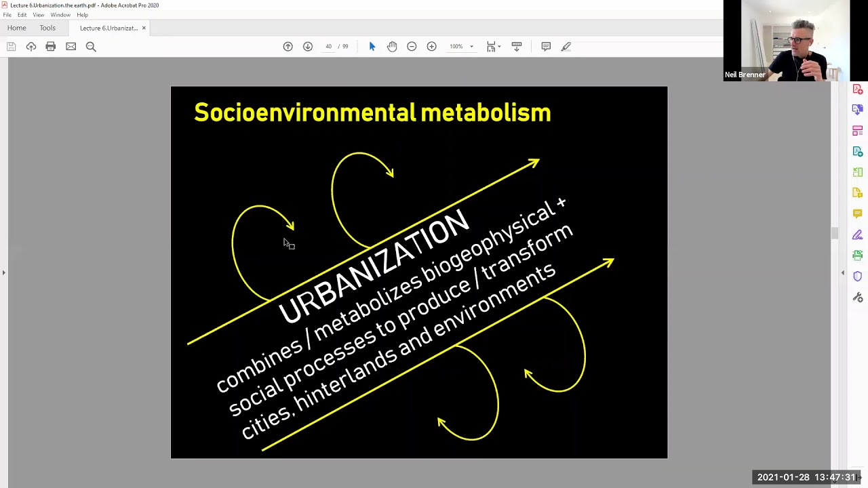Print the document with printer icon
Viewport: 868px width, 488px height.
coord(51,46)
